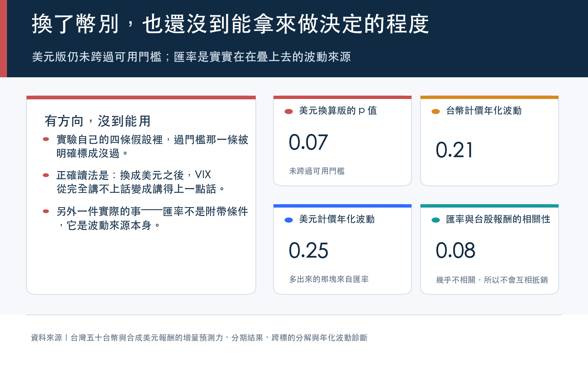Click the red bullet dot beside 實驗自己的四條假設裡

46,139
